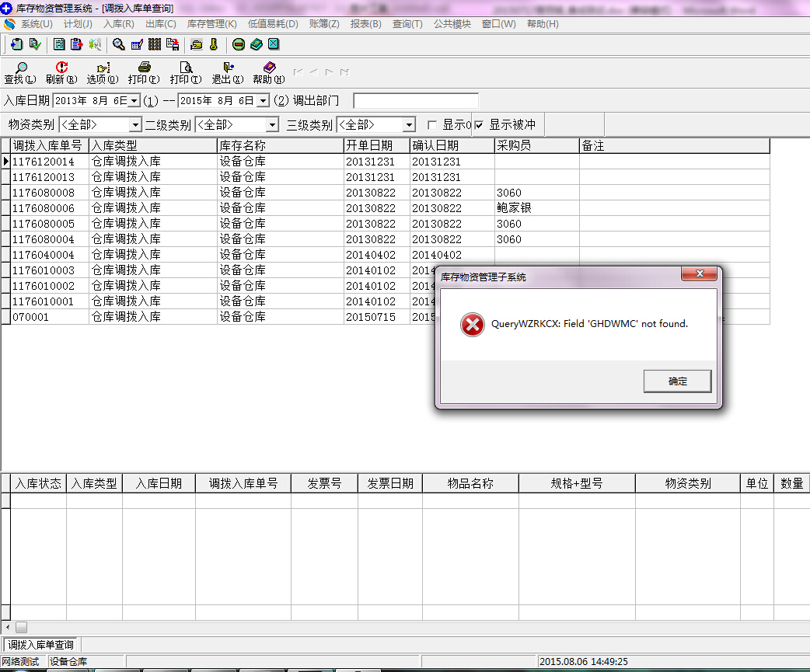Screen dimensions: 810x672
Task: Click the hand holding folder toolbar icon
Action: tap(197, 44)
